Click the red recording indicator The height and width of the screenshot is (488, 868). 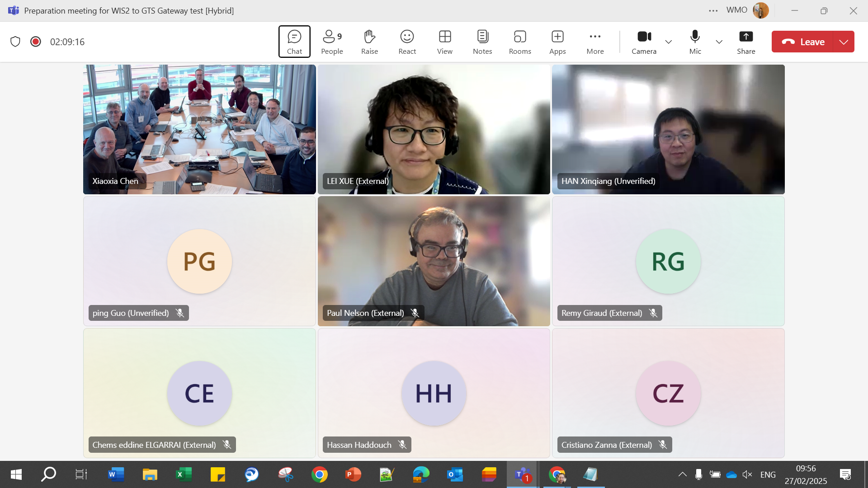(x=36, y=42)
